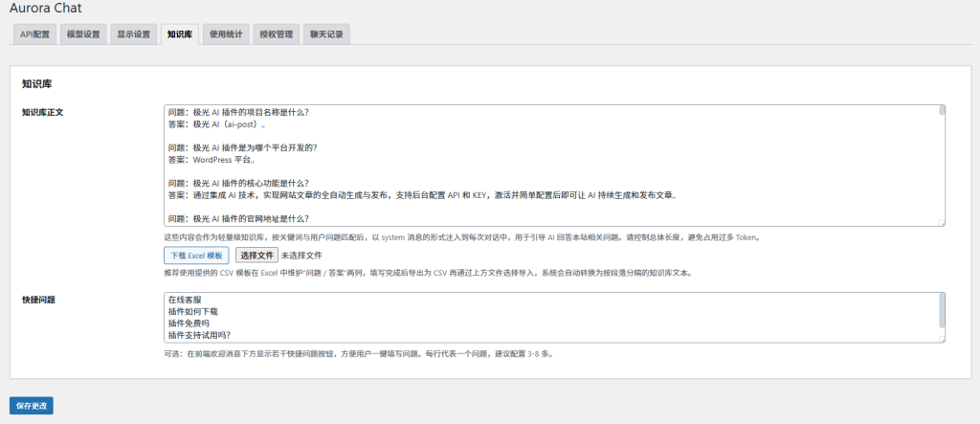Click the hint starting '可选：在前端欢迎消息下方'
Screen dimensions: 980x424
[x=358, y=353]
